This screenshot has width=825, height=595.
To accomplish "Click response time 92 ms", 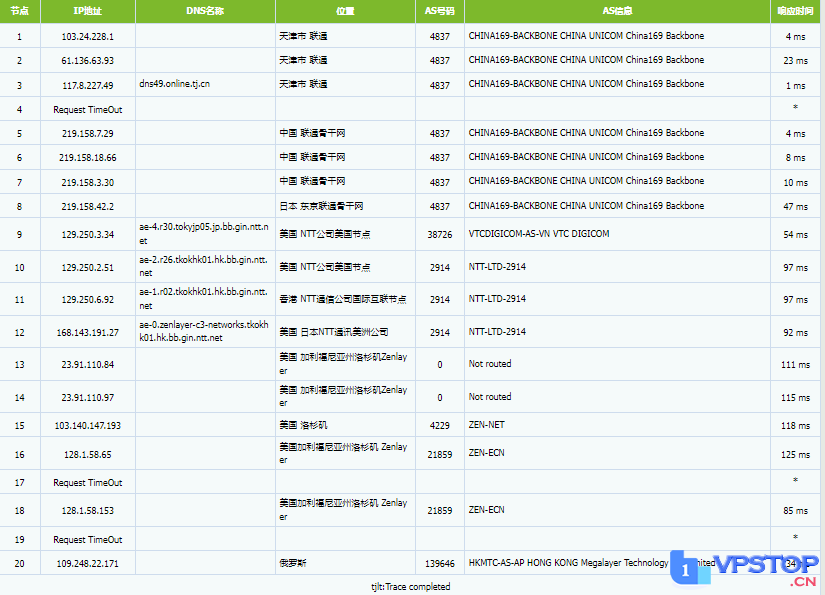I will 795,332.
